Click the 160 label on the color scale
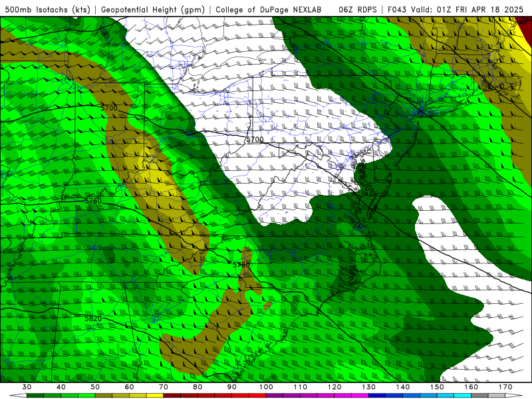 click(471, 387)
